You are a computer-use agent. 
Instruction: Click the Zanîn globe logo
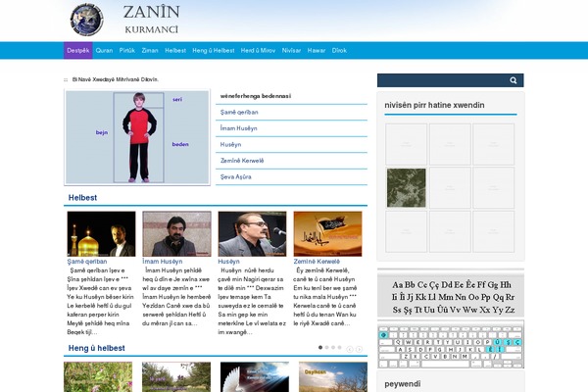[87, 20]
